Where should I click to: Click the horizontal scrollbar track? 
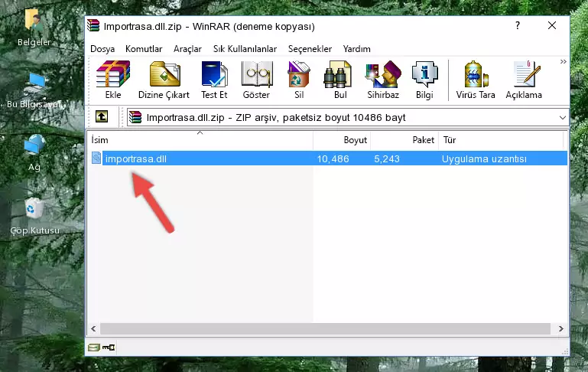325,329
